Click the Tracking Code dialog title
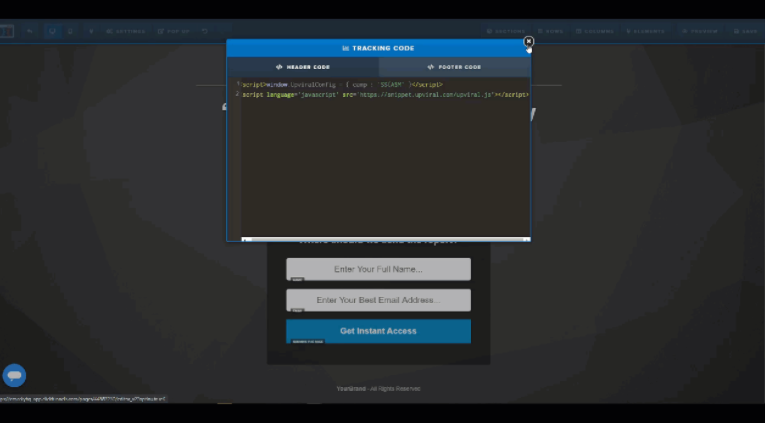The image size is (765, 423). pos(379,48)
